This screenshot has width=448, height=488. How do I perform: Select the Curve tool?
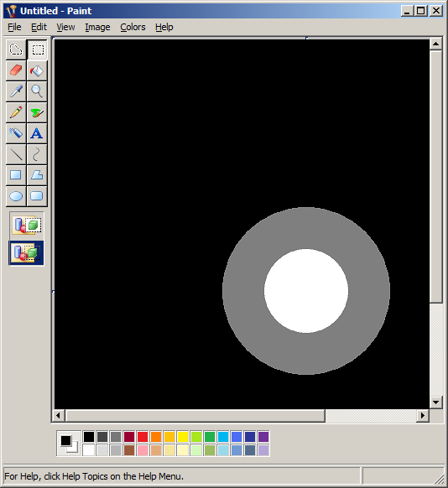click(37, 154)
